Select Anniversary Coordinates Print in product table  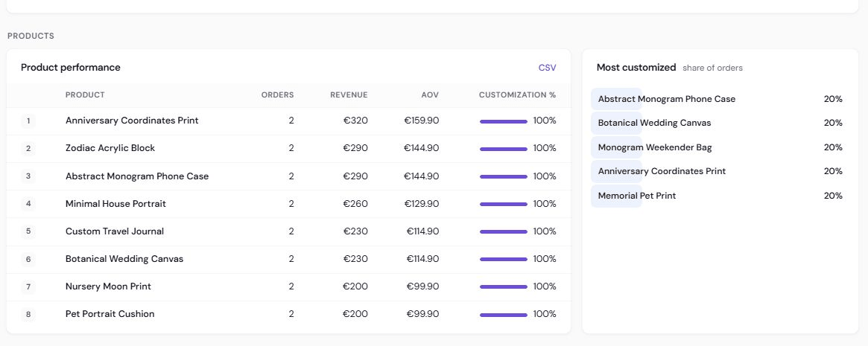click(132, 121)
